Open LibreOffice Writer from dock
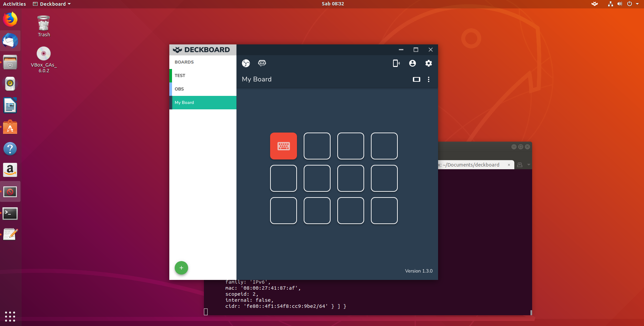644x326 pixels. (x=10, y=105)
